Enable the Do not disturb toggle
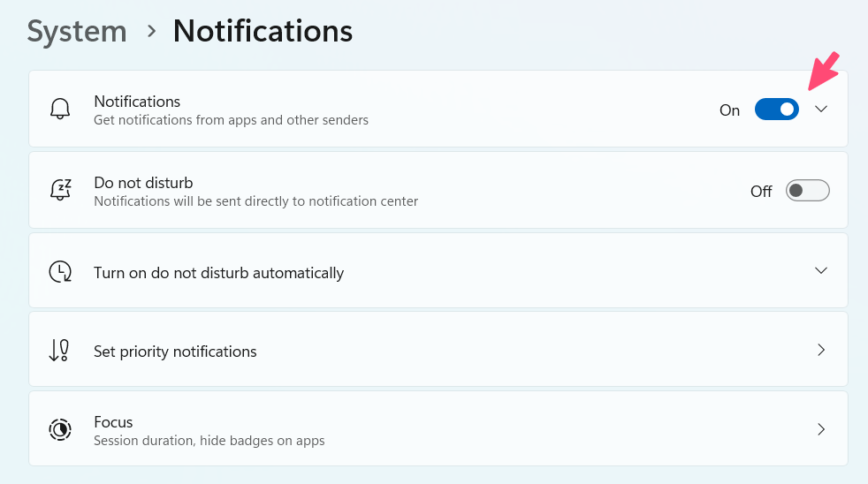Viewport: 868px width, 484px height. click(x=807, y=191)
